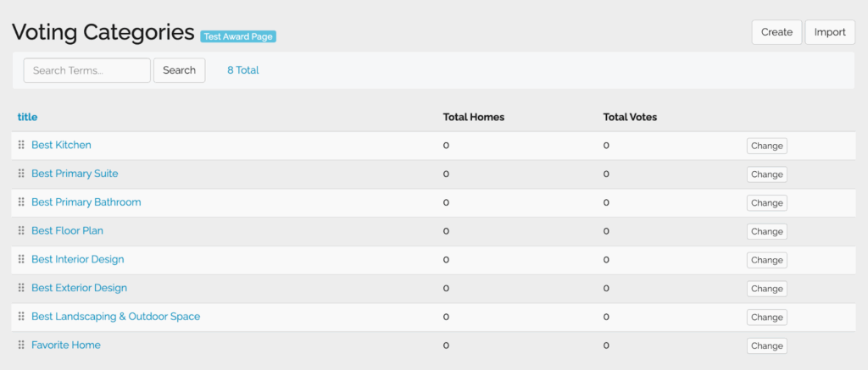This screenshot has height=370, width=868.
Task: Click drag handle icon beside Best Kitchen
Action: tap(21, 146)
